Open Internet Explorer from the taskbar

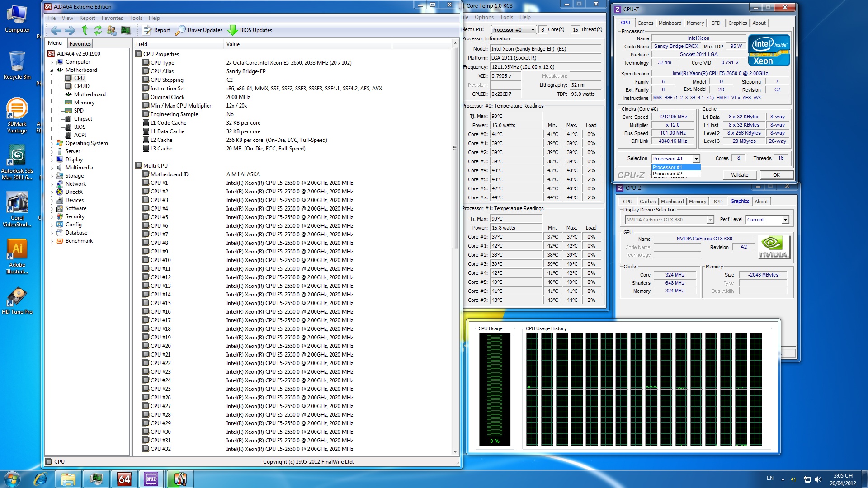(x=41, y=479)
